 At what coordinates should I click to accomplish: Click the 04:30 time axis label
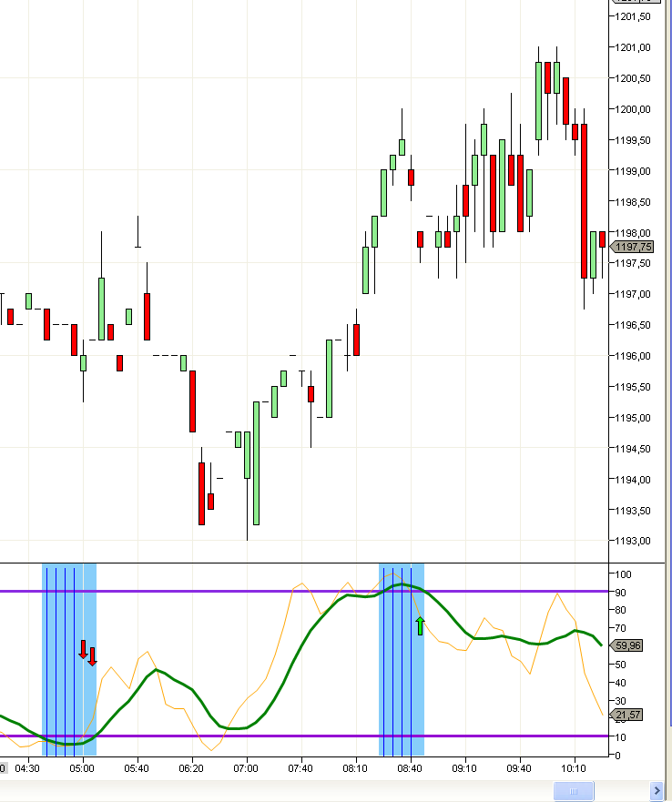point(27,768)
